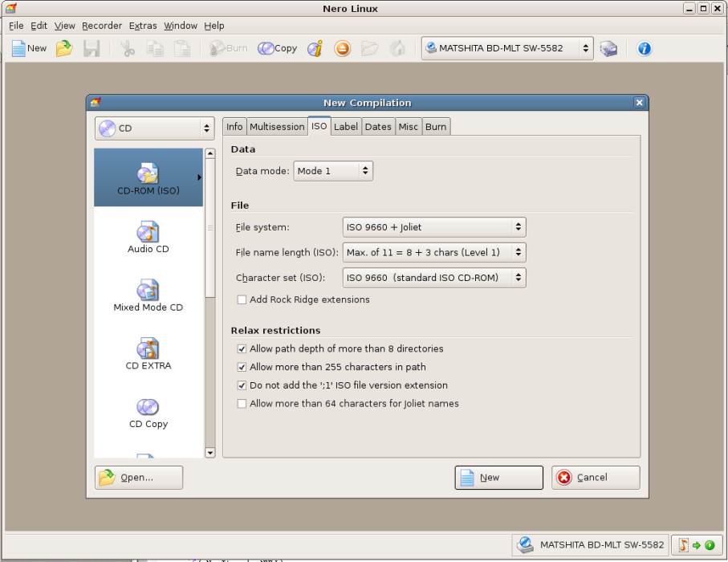This screenshot has height=562, width=728.
Task: Select the CD EXTRA compilation icon
Action: click(148, 354)
